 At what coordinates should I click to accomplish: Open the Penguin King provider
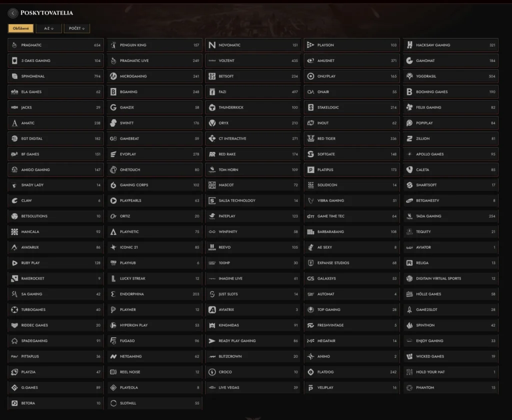154,45
